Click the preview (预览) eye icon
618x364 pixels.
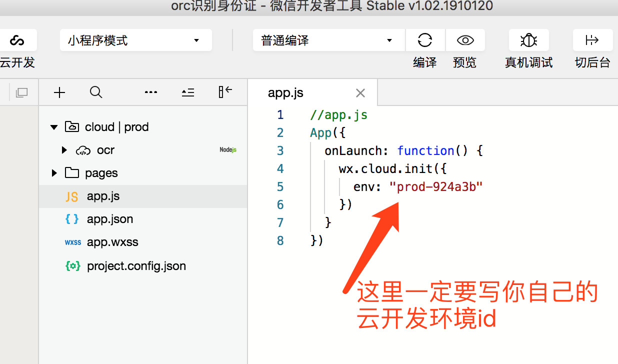[x=465, y=40]
